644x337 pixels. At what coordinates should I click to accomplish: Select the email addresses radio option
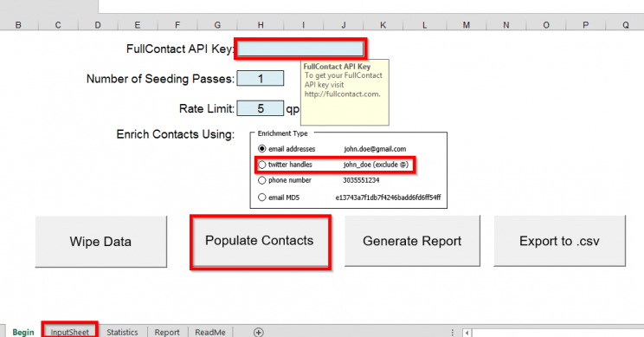point(261,149)
